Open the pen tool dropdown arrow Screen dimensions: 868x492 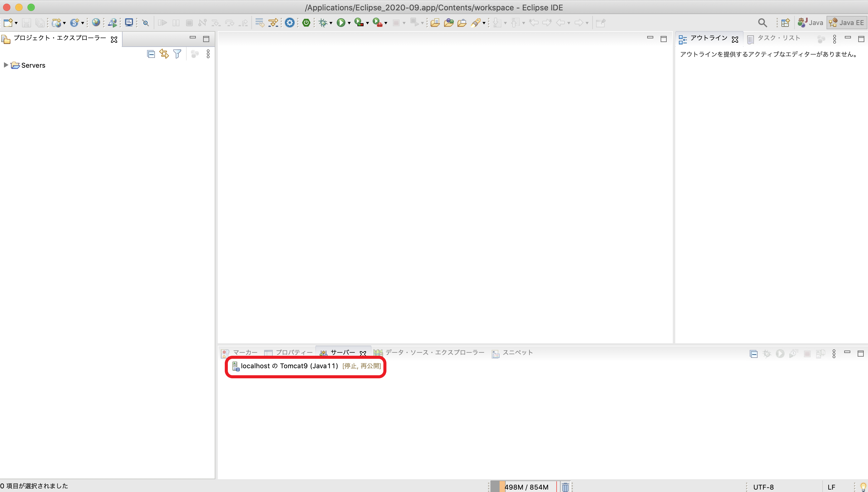coord(484,23)
